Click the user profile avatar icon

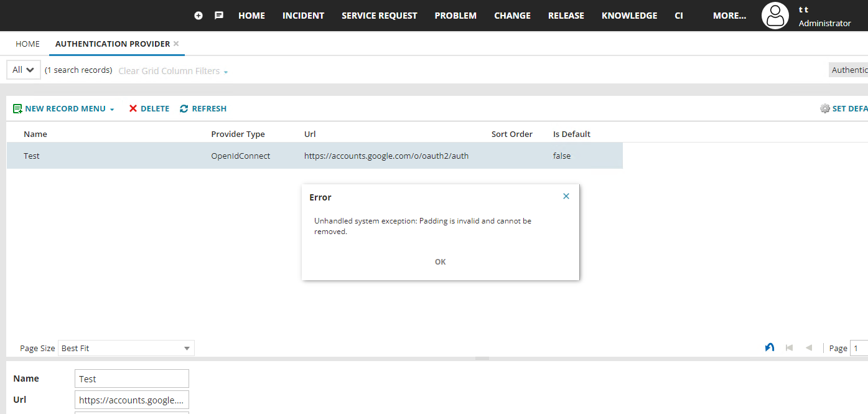[x=775, y=16]
